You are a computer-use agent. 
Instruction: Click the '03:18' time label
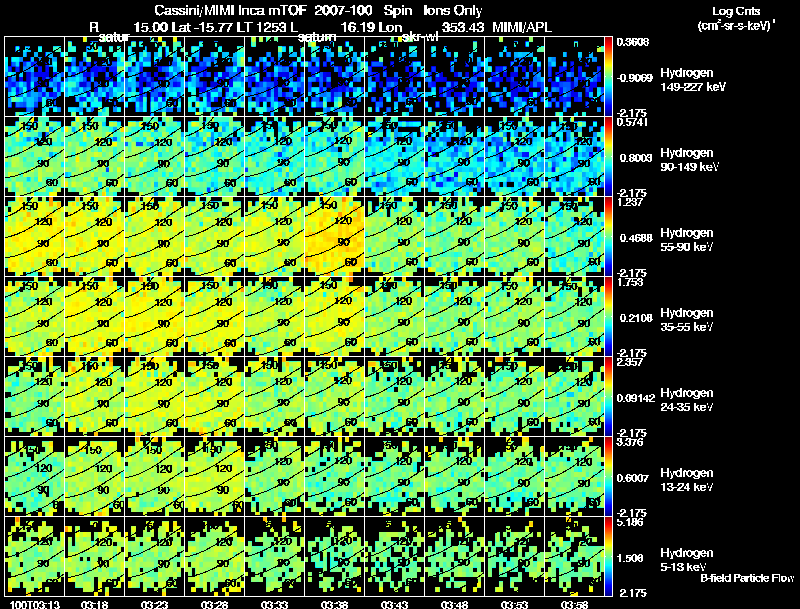point(94,605)
